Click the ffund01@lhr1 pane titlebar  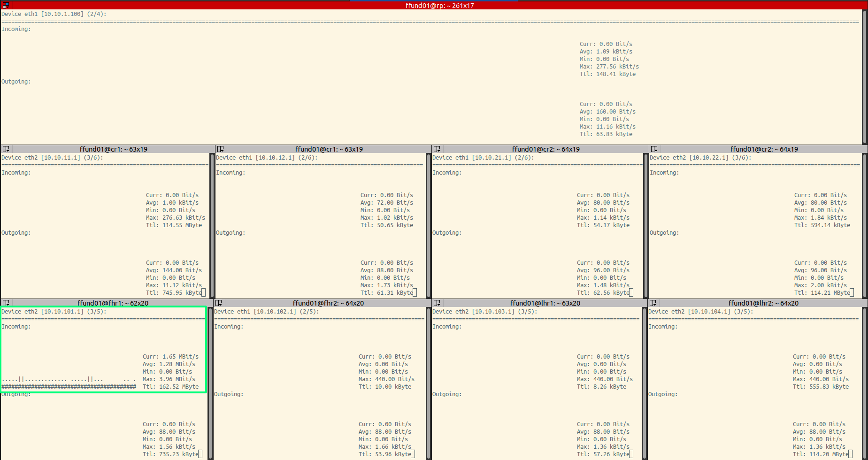[545, 303]
